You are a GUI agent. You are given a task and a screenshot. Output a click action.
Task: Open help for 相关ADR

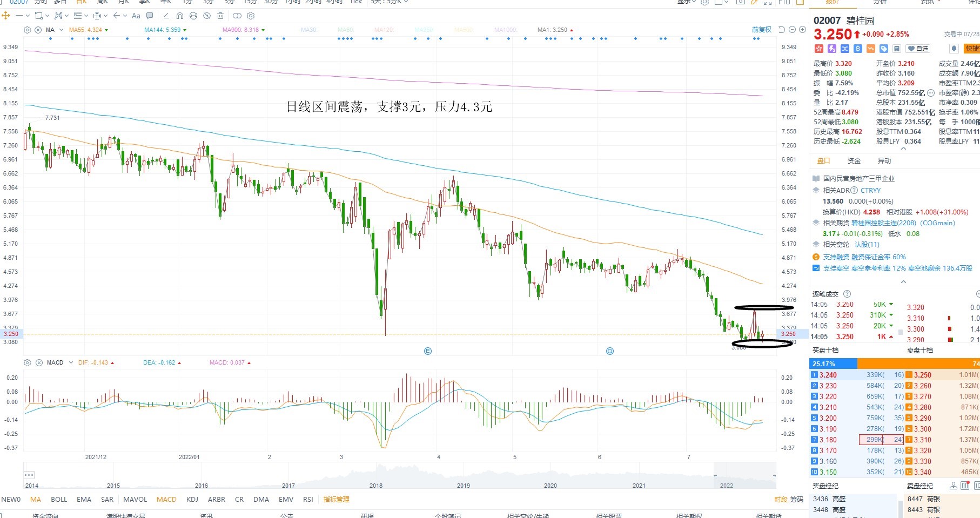tap(854, 190)
